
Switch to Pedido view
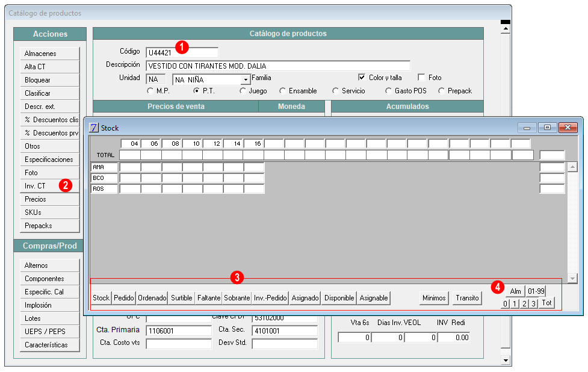[124, 298]
